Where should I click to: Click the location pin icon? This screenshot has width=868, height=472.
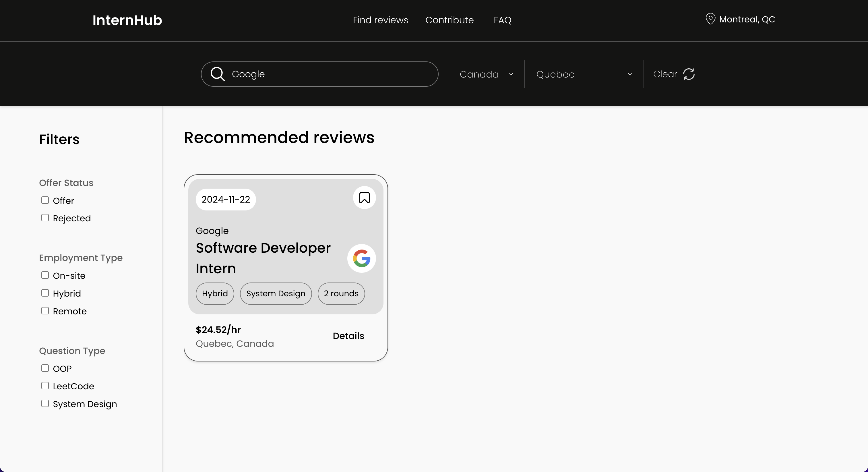coord(710,19)
